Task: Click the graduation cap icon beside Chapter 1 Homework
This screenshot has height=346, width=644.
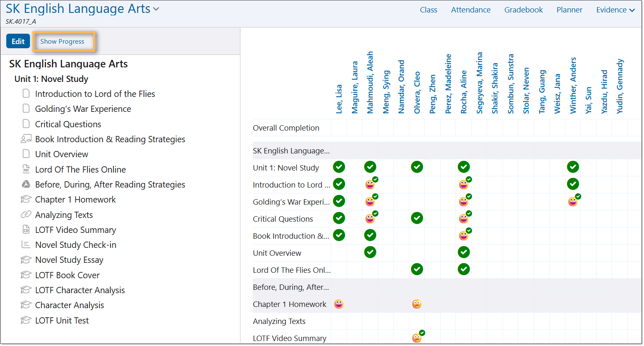Action: pyautogui.click(x=26, y=199)
